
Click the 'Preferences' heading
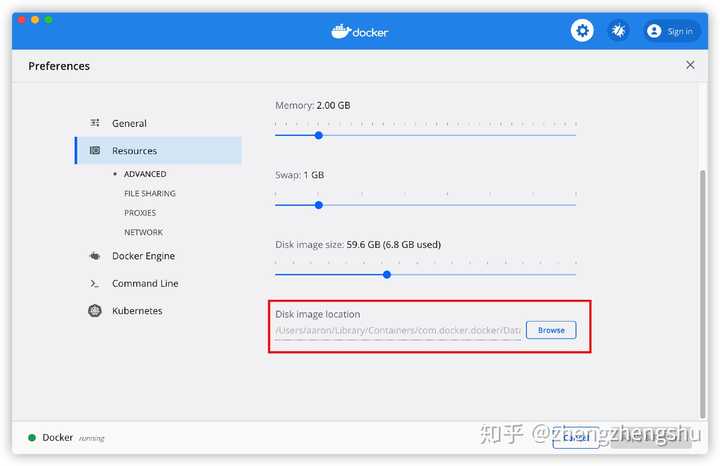pos(59,66)
